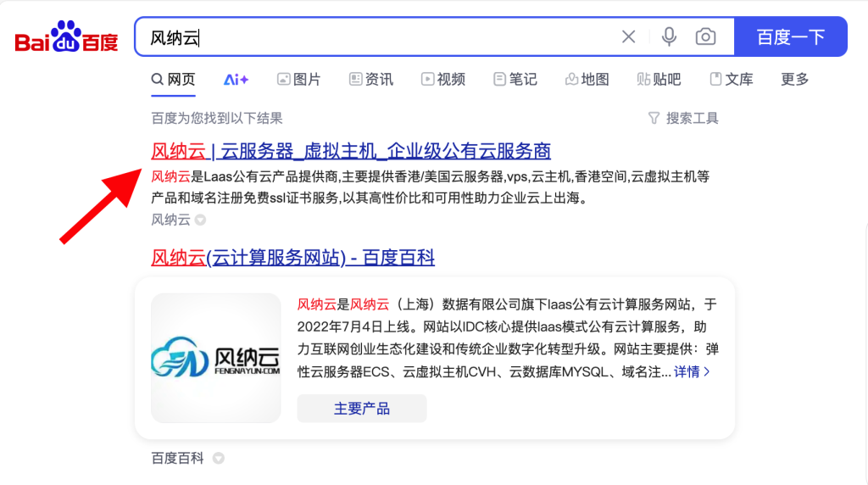The image size is (868, 485).
Task: Open the 视频 tab
Action: point(443,80)
